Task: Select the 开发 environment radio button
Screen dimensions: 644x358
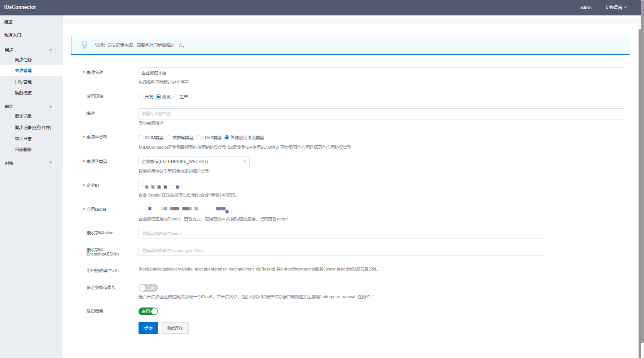Action: 141,97
